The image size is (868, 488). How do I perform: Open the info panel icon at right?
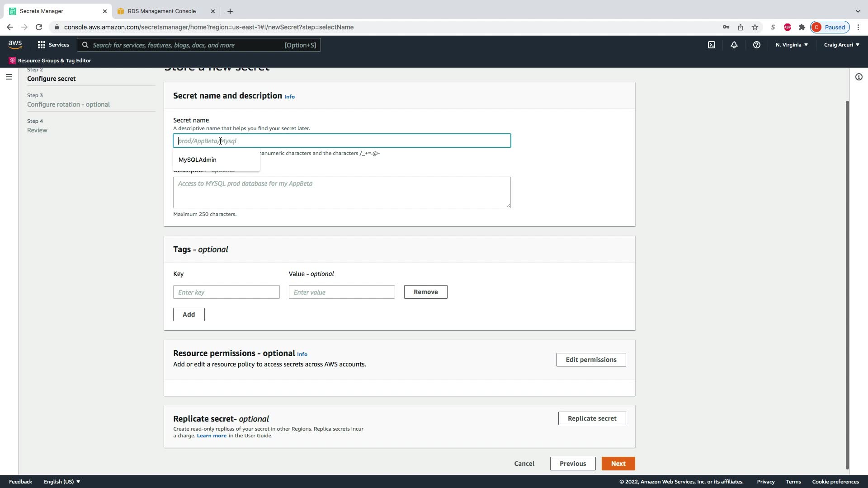(x=859, y=77)
